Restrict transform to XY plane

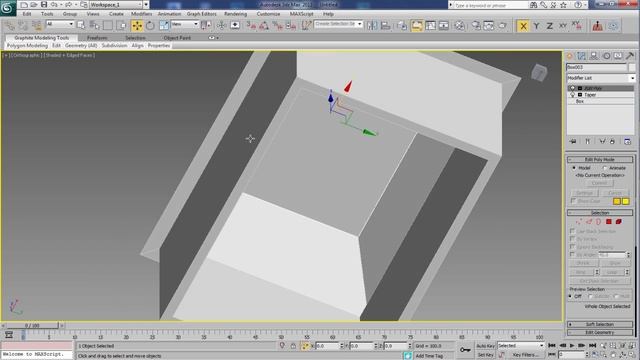click(563, 26)
